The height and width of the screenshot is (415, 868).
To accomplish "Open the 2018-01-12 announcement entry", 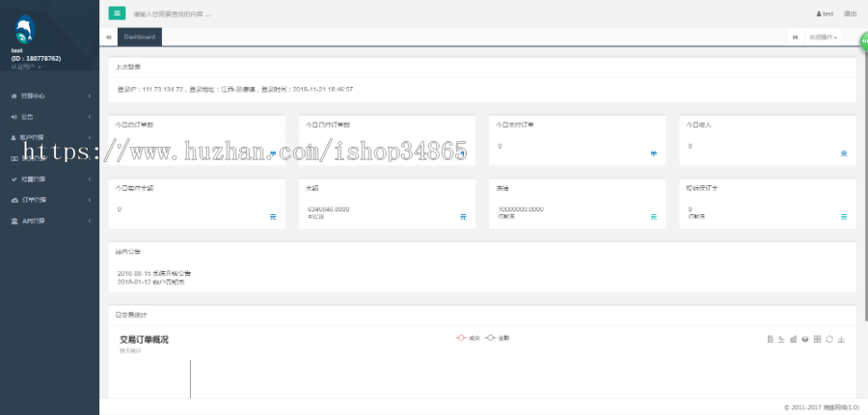I will pyautogui.click(x=150, y=282).
